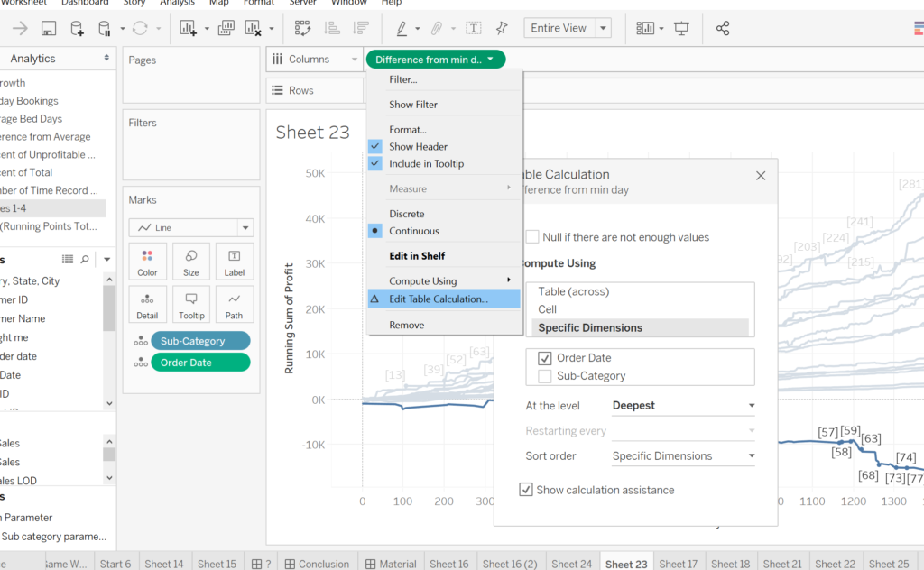Select Specific Dimensions compute option
Viewport: 924px width, 570px height.
[640, 327]
